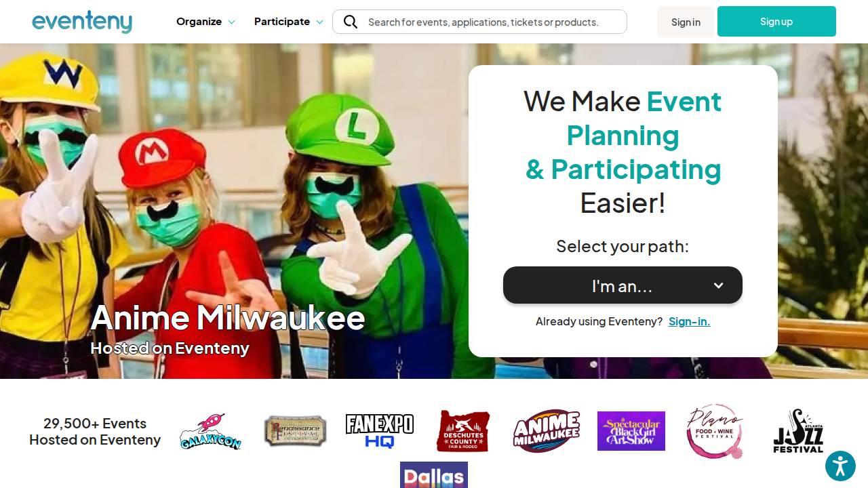Expand the Organize menu
The image size is (868, 488).
pos(205,22)
